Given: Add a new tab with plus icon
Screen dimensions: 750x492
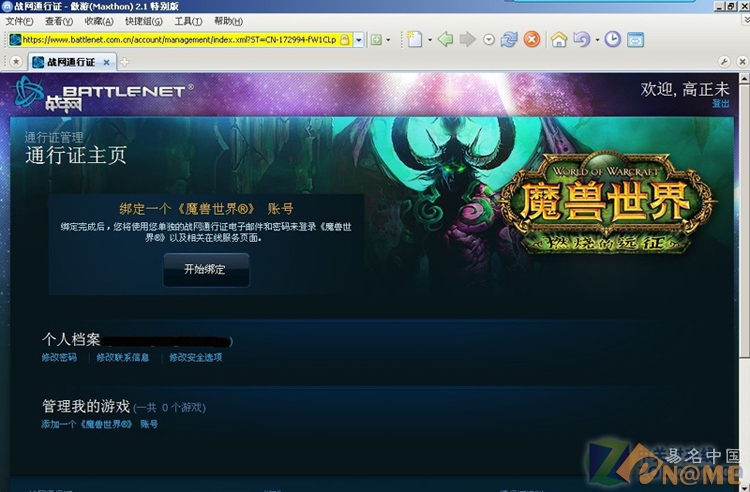Looking at the screenshot, I should click(x=124, y=62).
